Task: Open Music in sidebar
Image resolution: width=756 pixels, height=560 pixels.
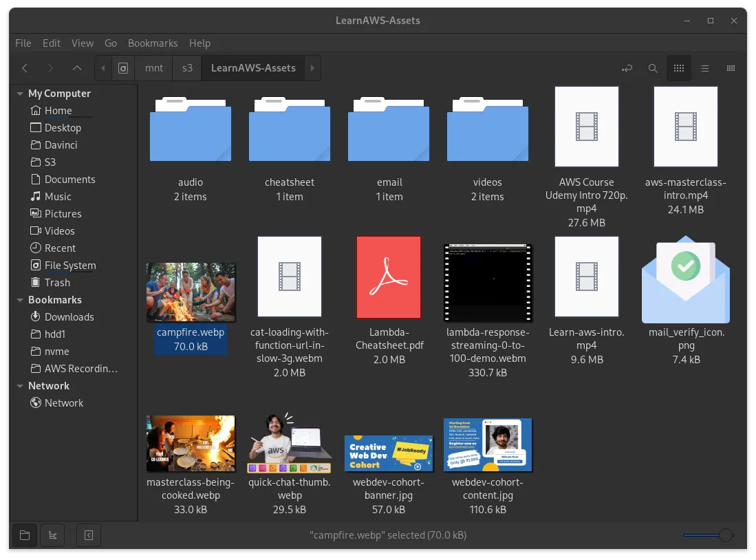Action: [58, 197]
